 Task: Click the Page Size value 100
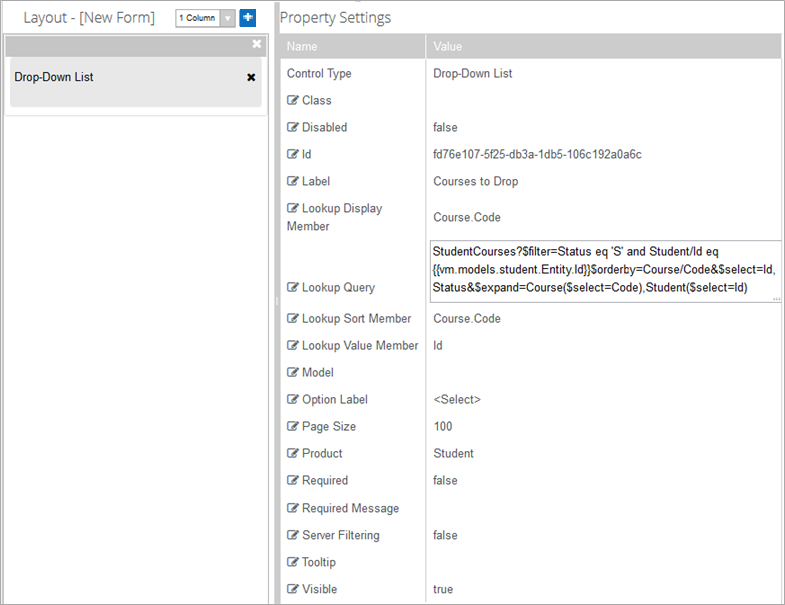443,426
